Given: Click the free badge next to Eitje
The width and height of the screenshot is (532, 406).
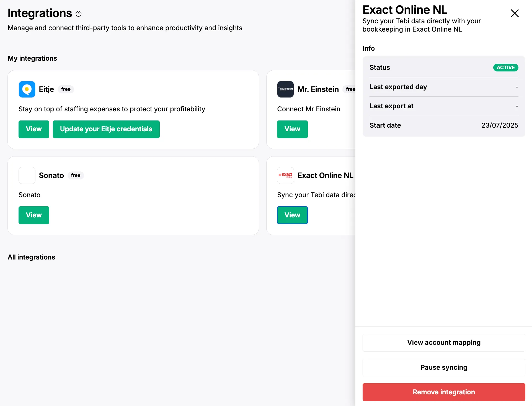Looking at the screenshot, I should (x=66, y=89).
